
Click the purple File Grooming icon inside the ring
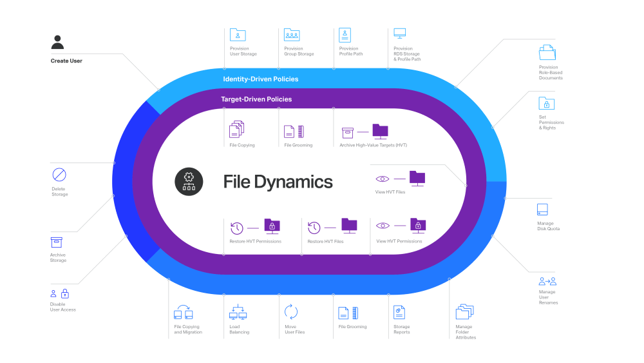(294, 132)
